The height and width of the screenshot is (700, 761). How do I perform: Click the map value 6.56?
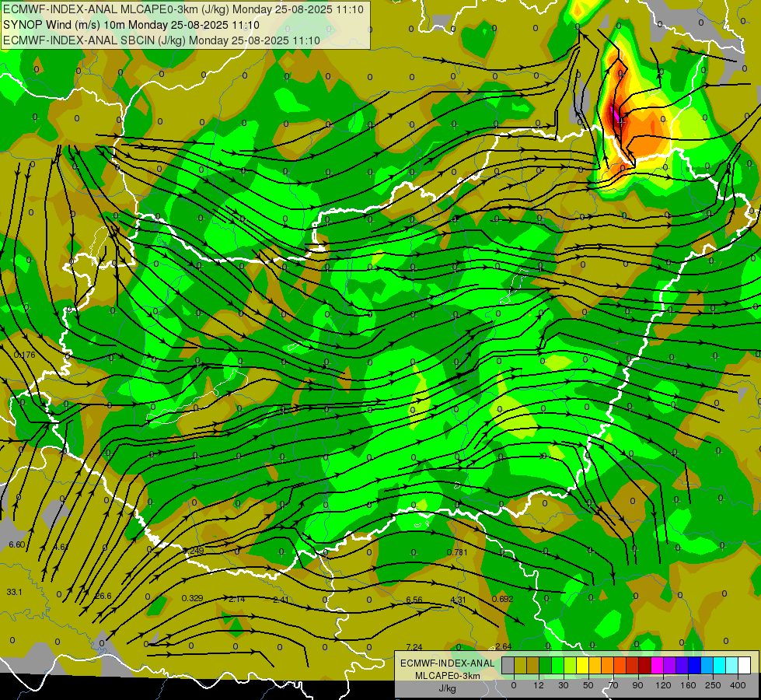click(x=414, y=600)
